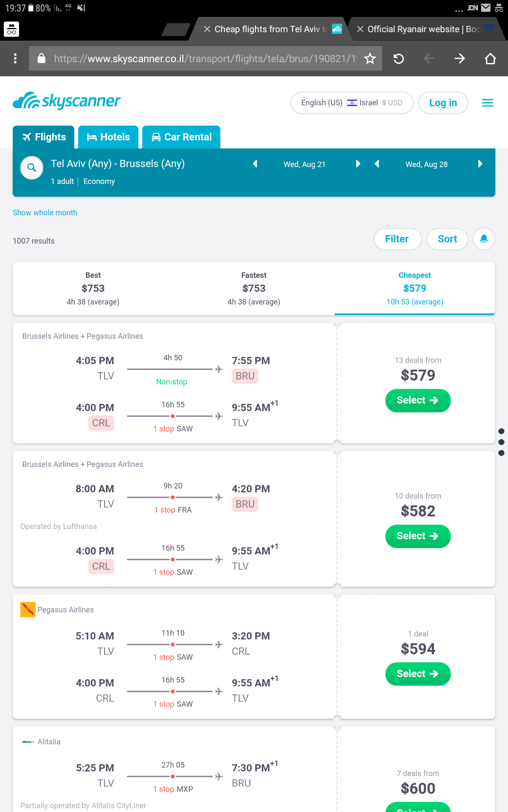Screen dimensions: 508x812
Task: Go to previous day before Wed, Aug 28
Action: click(x=377, y=164)
